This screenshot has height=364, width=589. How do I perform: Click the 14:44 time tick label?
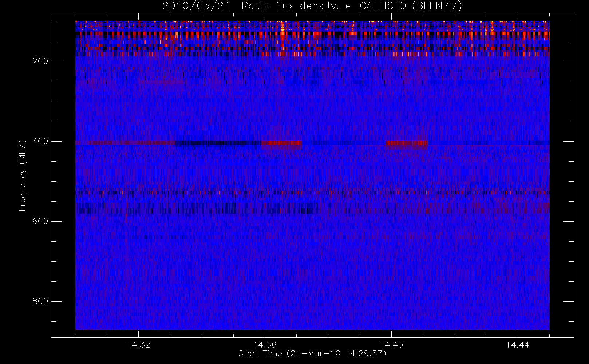518,345
